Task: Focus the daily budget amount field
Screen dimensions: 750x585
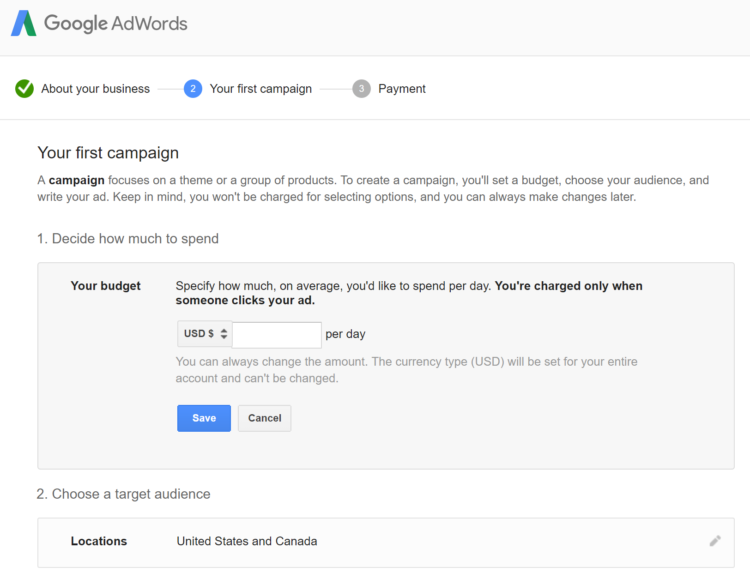Action: pyautogui.click(x=277, y=334)
